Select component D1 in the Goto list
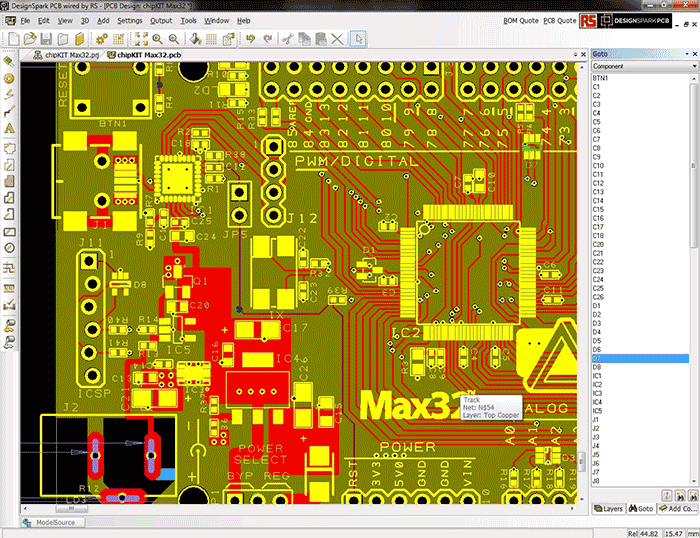The image size is (700, 538). click(x=641, y=306)
